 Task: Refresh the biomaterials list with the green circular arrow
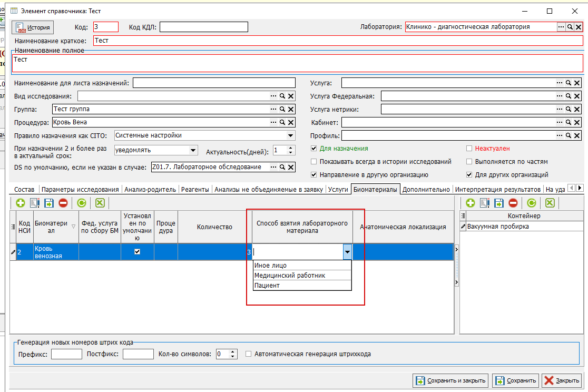click(x=81, y=203)
